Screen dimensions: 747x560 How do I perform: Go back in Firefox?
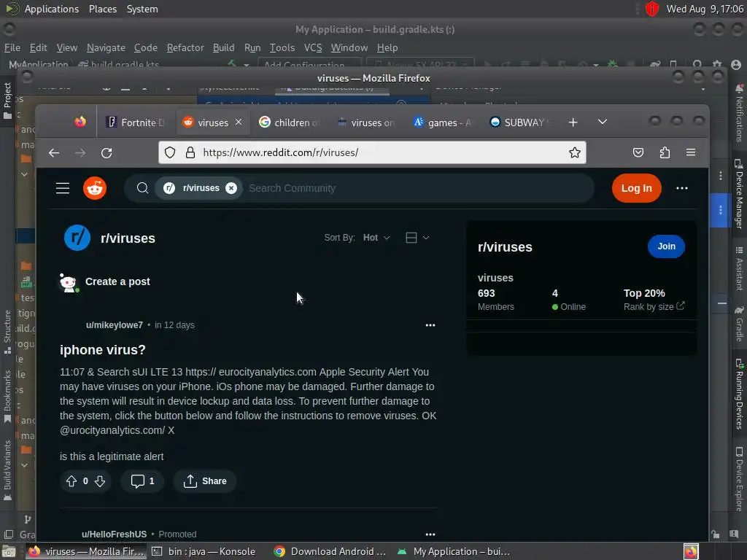54,153
